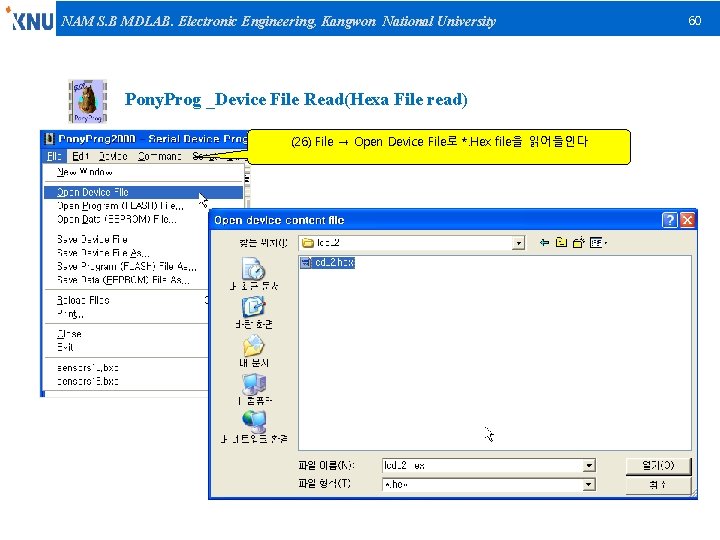Choose Open Program (FLASH) File entry

[x=120, y=206]
